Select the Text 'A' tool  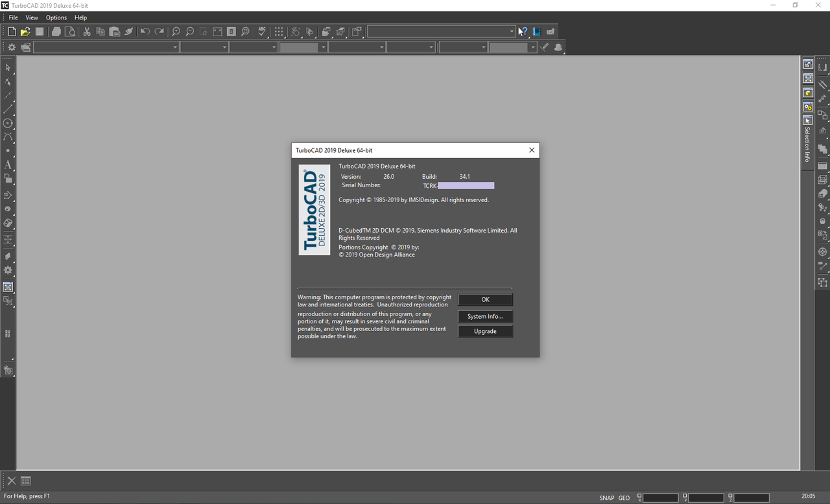(8, 165)
